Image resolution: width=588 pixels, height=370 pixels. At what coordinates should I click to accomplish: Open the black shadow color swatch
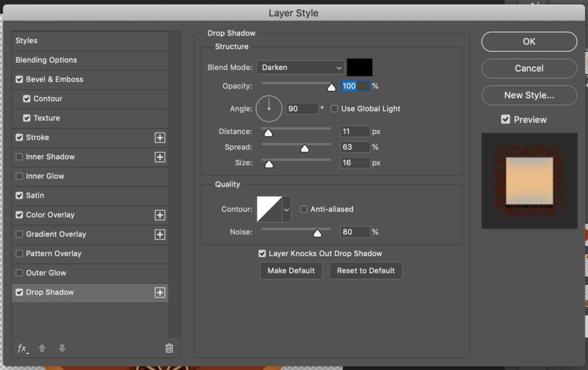(x=359, y=67)
